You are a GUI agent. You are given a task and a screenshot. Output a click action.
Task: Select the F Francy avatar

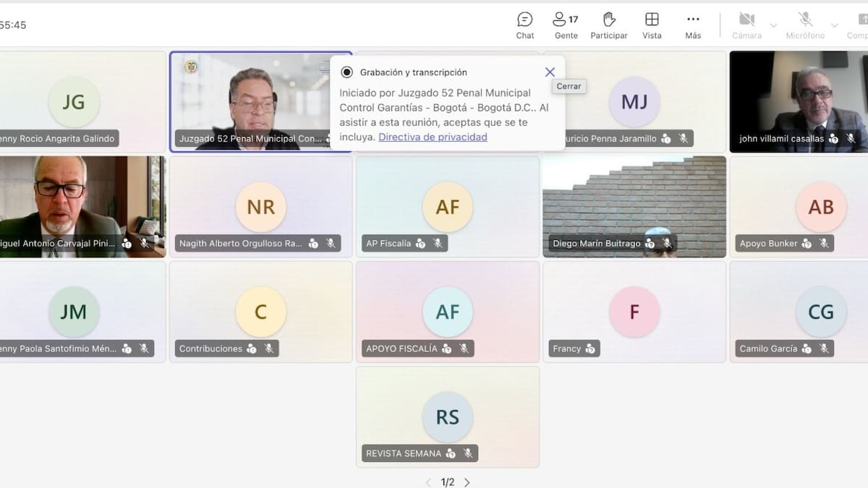coord(634,312)
